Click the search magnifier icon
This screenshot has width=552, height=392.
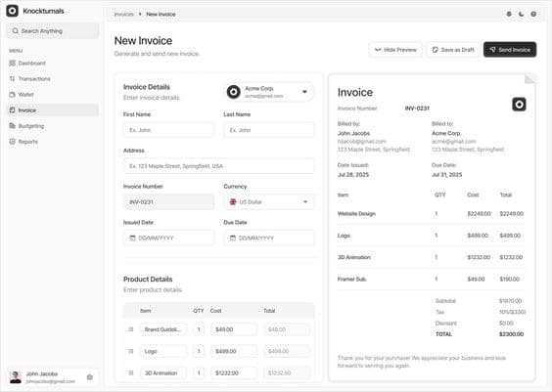point(15,31)
